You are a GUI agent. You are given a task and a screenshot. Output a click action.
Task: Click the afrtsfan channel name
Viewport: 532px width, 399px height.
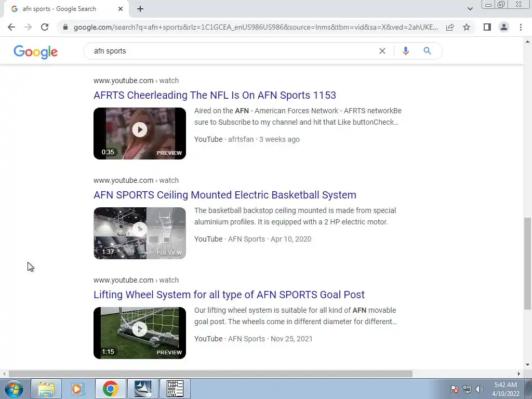point(241,139)
